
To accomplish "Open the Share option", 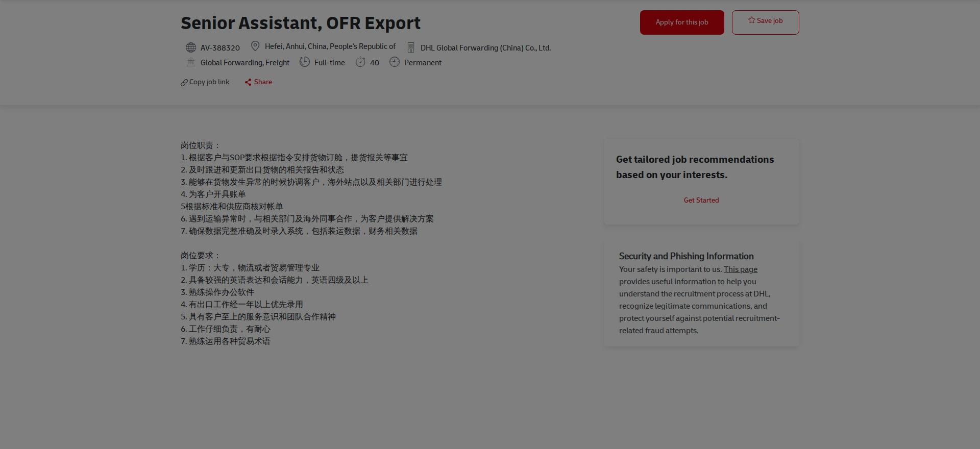I will (x=258, y=82).
